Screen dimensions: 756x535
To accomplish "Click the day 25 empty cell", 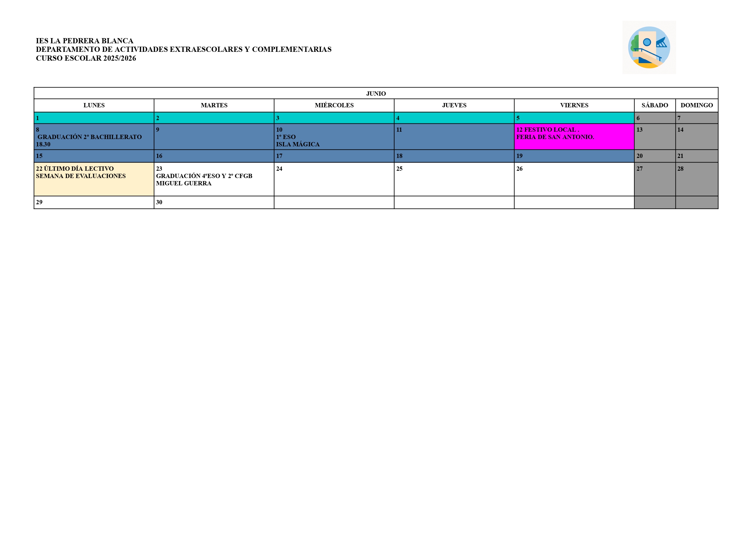I will 454,179.
